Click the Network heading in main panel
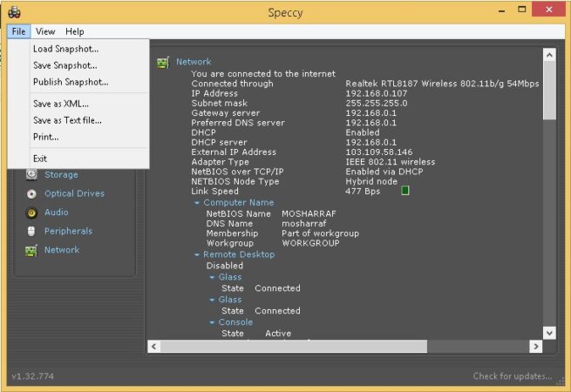The width and height of the screenshot is (571, 392). click(194, 62)
